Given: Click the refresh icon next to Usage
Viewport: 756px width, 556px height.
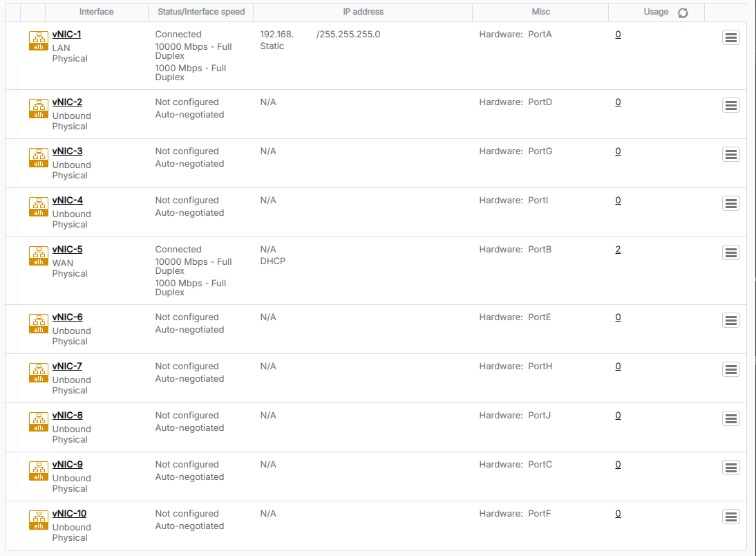Looking at the screenshot, I should (683, 12).
